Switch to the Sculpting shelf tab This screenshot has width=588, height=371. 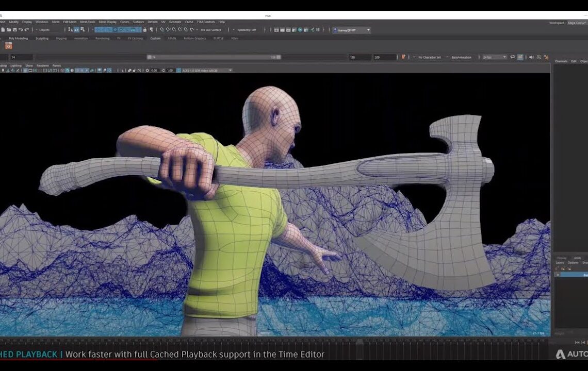click(x=42, y=38)
